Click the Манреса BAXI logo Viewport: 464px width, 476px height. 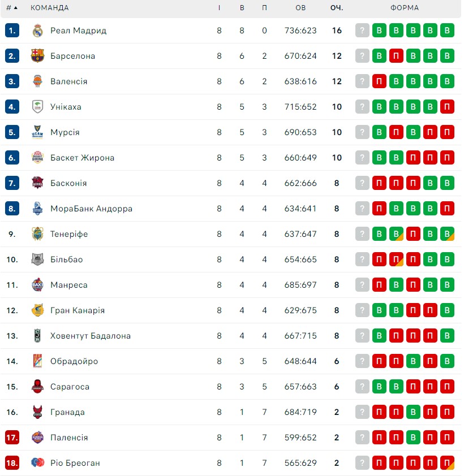pos(37,285)
